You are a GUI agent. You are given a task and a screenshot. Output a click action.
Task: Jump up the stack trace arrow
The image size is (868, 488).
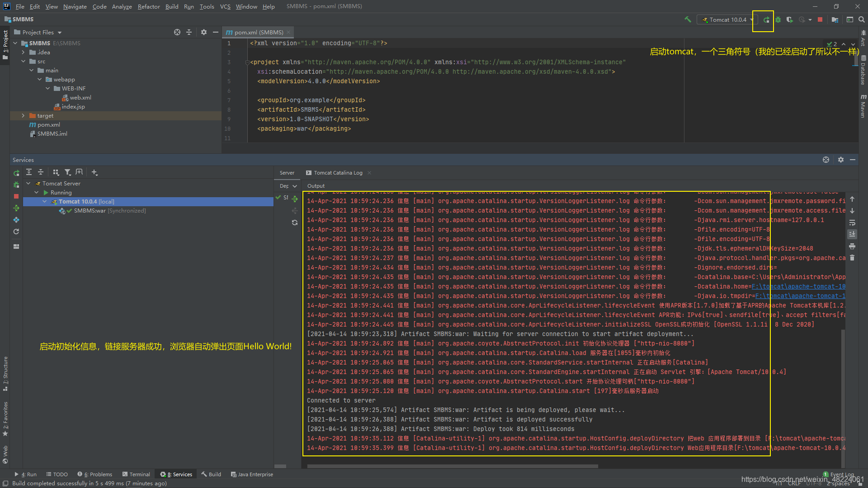pos(852,199)
